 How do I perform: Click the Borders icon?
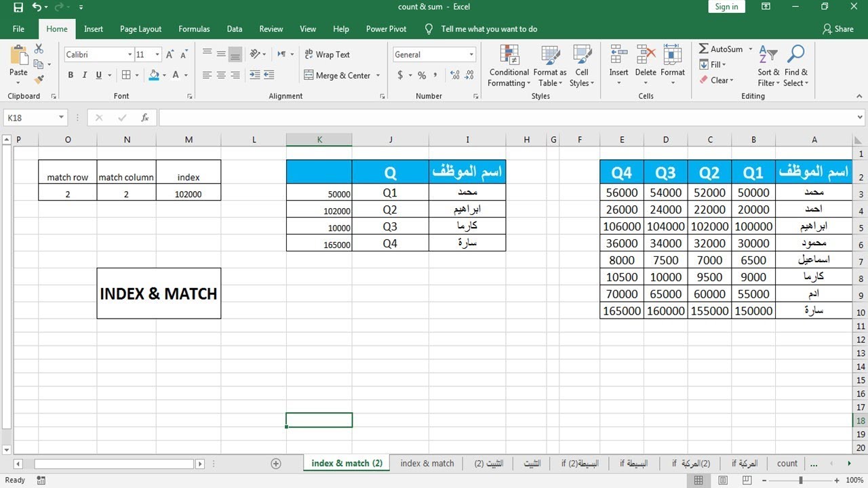click(126, 75)
